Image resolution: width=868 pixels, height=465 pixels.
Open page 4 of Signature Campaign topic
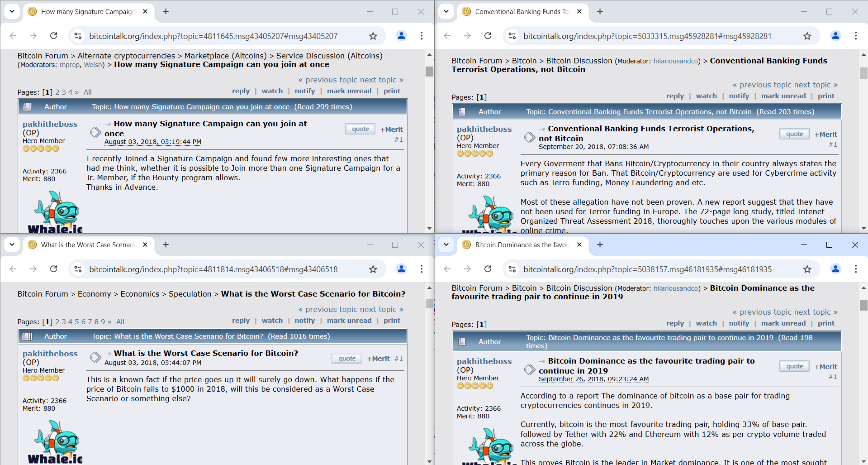point(70,92)
